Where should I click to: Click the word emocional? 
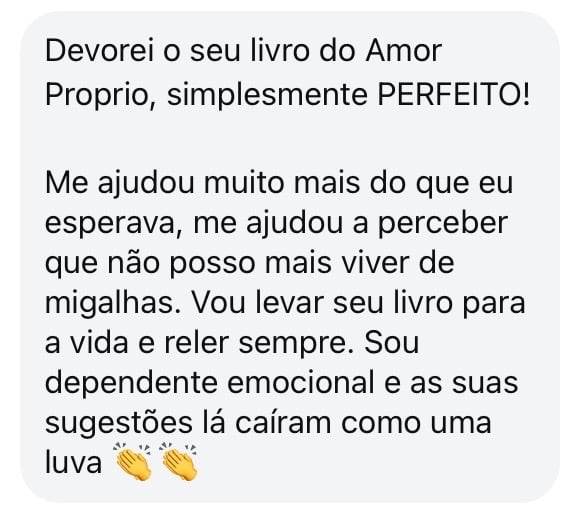(301, 383)
